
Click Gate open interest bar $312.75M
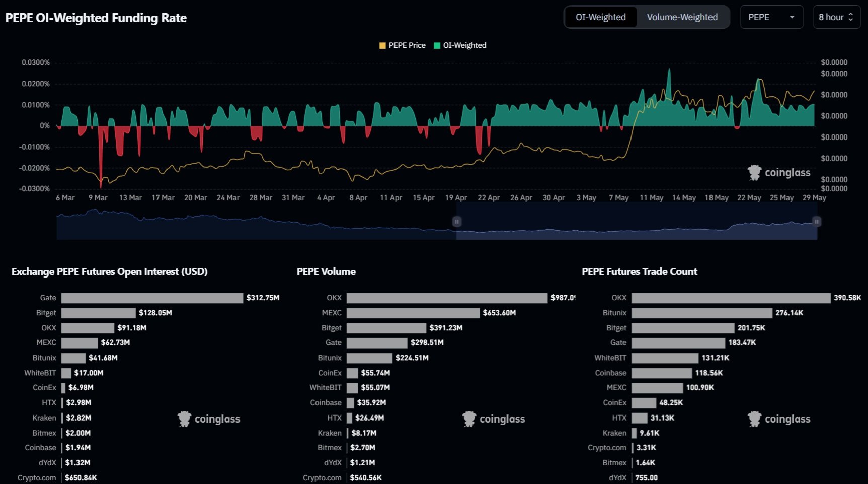tap(152, 298)
